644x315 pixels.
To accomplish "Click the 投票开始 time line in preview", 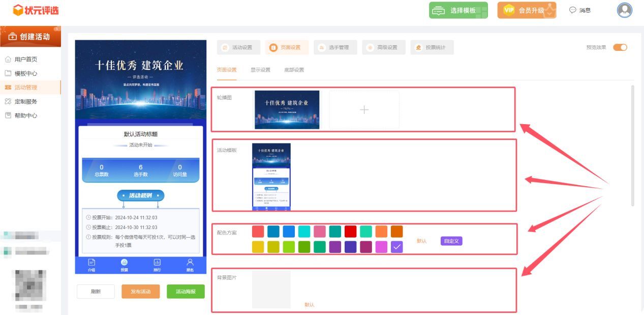I will point(121,217).
